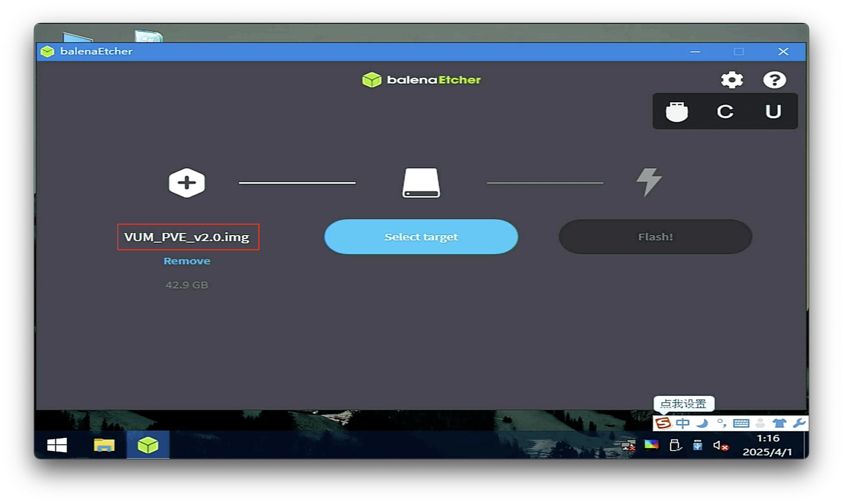This screenshot has width=843, height=504.
Task: Toggle Sogou Chinese input mode 中
Action: point(683,423)
